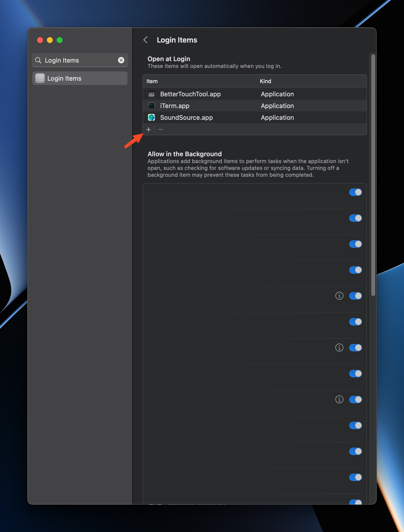This screenshot has width=404, height=532.
Task: Add a login item with the plus button
Action: [x=149, y=130]
